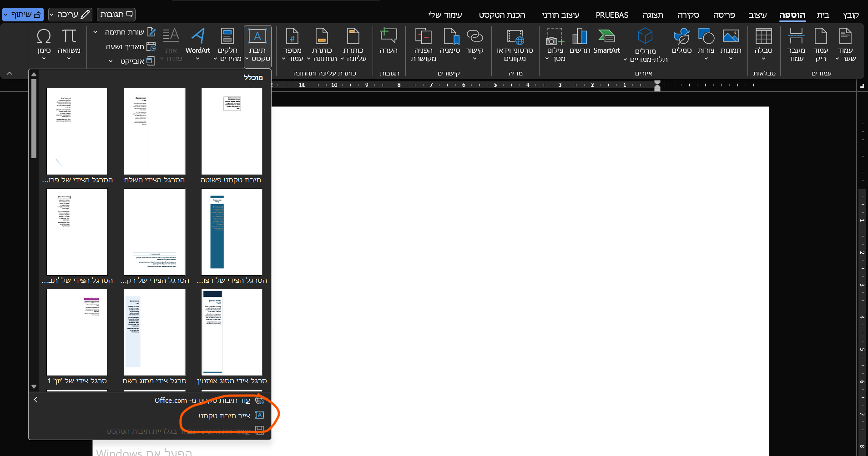
Task: Open the תיבת טקסט (Text Box) ribbon button
Action: [x=257, y=46]
